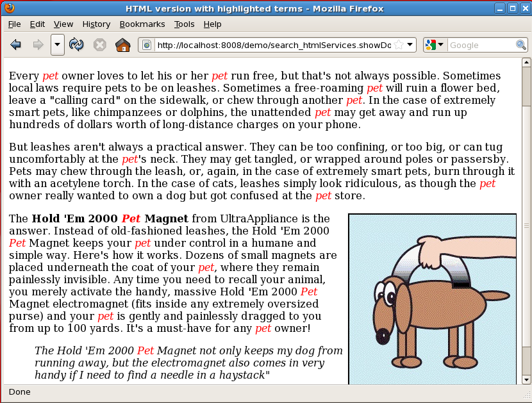Click the Forward navigation arrow
This screenshot has height=403, width=532.
click(38, 45)
